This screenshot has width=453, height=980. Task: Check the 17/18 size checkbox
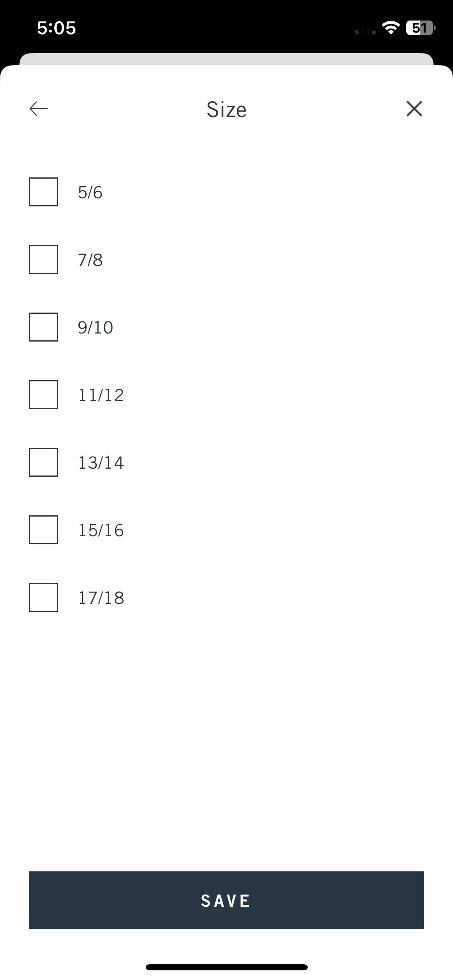[x=43, y=597]
